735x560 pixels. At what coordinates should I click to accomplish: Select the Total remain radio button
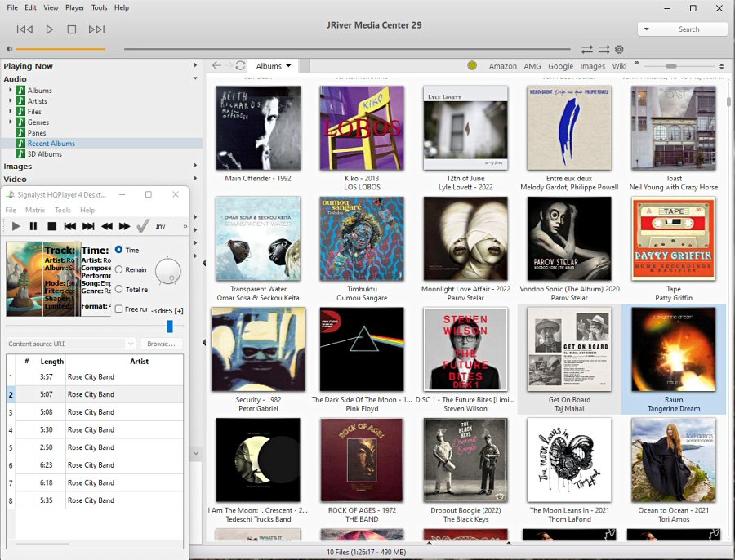(x=118, y=290)
